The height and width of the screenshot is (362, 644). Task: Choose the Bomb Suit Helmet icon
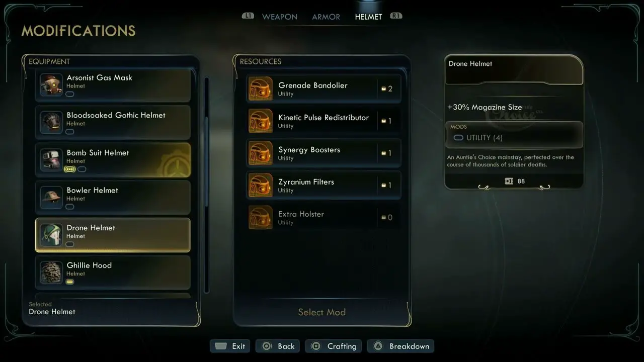tap(51, 160)
